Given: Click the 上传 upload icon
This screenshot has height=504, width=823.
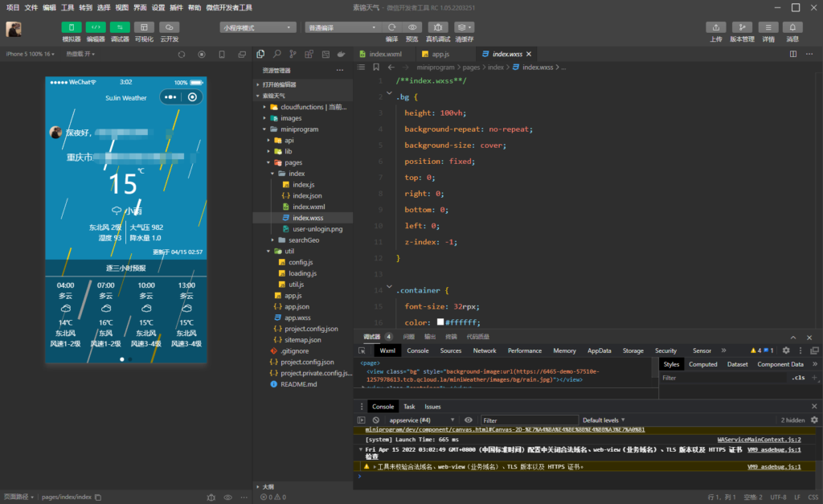Looking at the screenshot, I should coord(716,27).
